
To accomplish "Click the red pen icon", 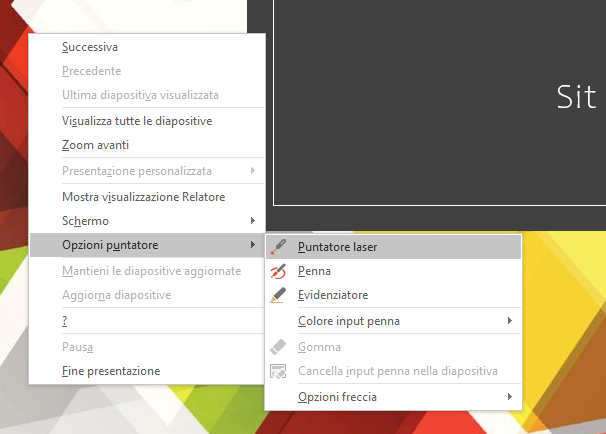I will [x=279, y=271].
